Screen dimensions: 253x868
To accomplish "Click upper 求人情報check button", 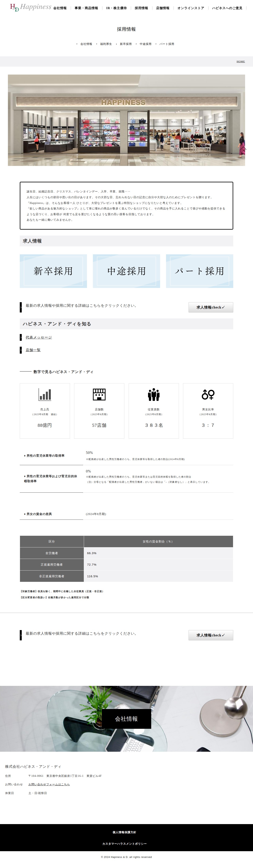I will 211,307.
